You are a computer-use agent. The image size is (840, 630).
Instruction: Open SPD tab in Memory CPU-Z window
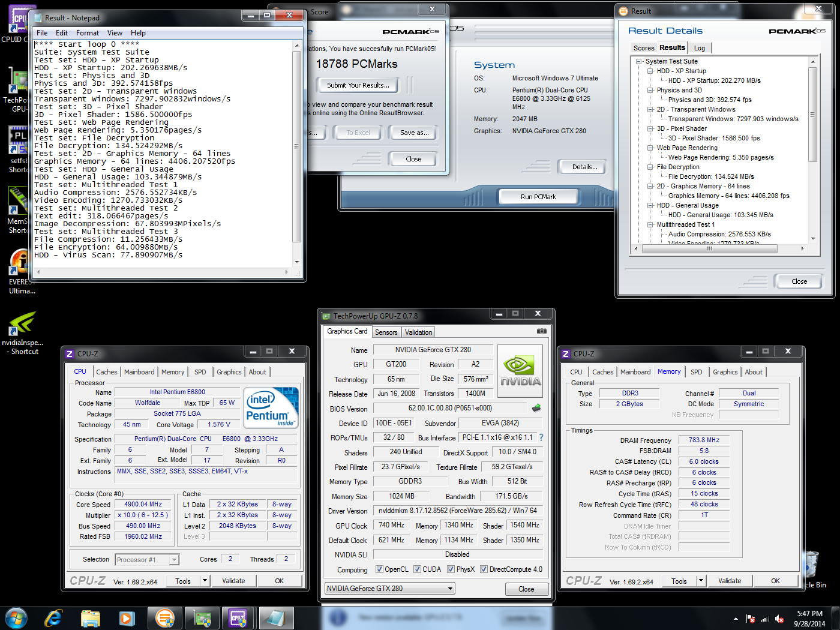[x=696, y=372]
